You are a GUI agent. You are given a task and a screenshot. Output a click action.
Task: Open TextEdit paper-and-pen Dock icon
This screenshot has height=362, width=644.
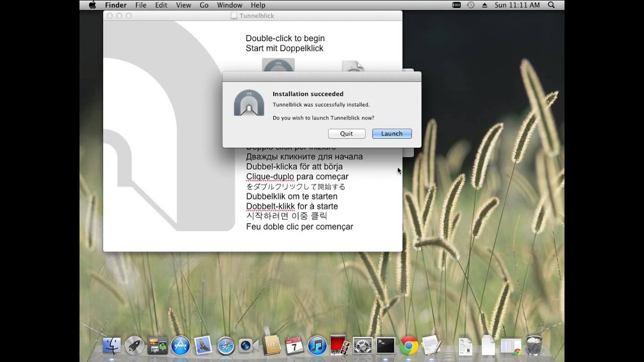[x=432, y=345]
